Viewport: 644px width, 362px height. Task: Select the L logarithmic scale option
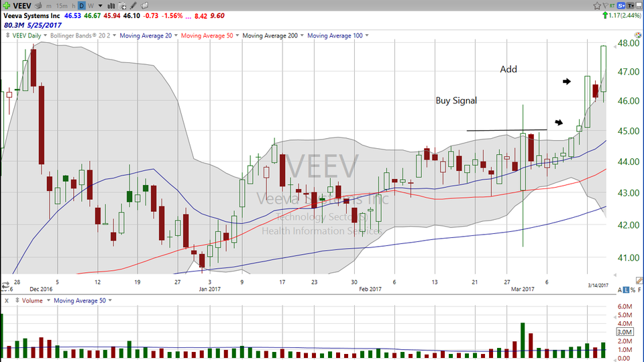click(x=626, y=290)
